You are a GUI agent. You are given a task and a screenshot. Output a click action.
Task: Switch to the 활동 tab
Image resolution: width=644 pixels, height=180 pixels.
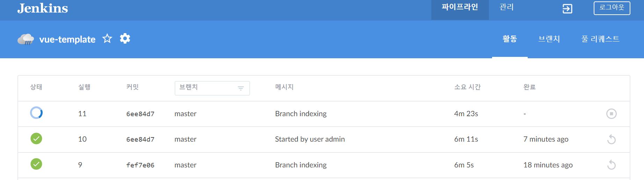coord(510,39)
